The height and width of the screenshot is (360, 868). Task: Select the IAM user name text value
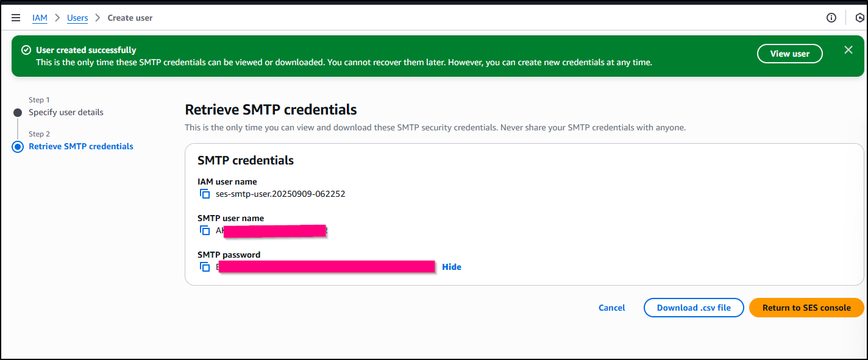pyautogui.click(x=281, y=194)
